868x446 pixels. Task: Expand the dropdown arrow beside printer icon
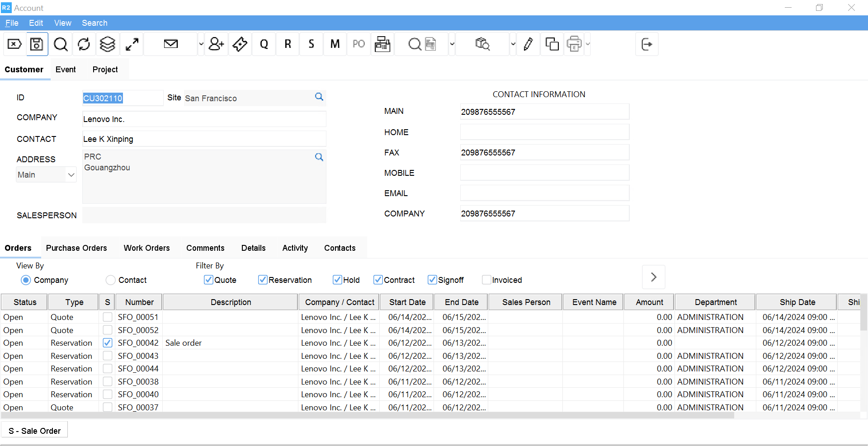(588, 44)
